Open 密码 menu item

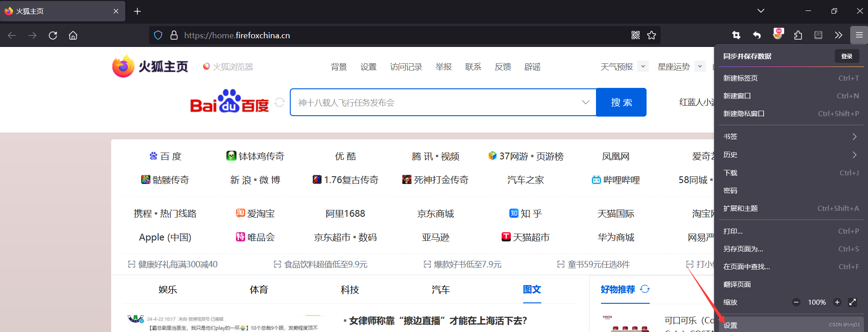(791, 190)
